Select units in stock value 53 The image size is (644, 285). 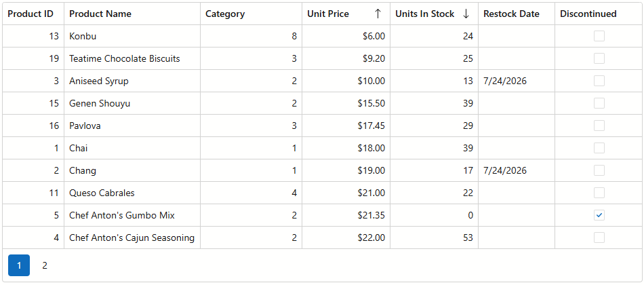coord(434,237)
